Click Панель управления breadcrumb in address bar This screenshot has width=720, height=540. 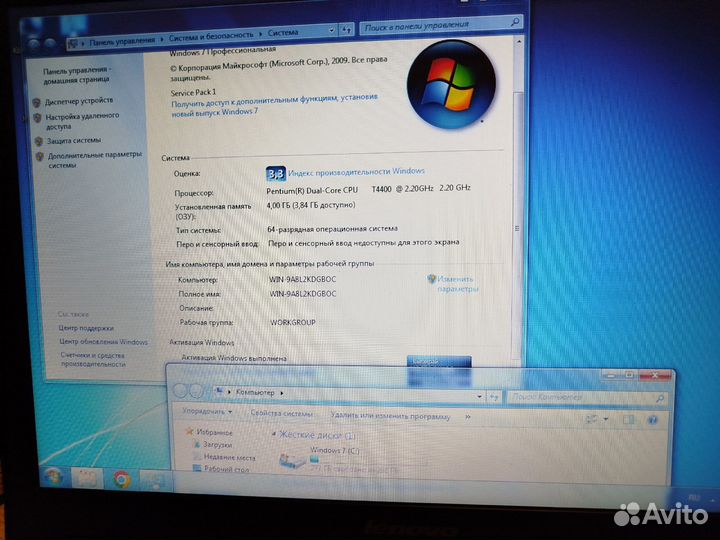pyautogui.click(x=122, y=41)
